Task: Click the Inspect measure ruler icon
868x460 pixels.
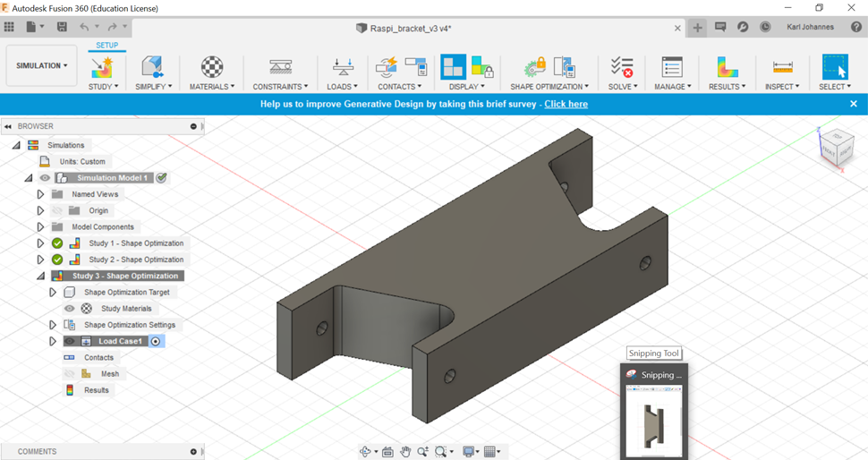Action: (782, 67)
